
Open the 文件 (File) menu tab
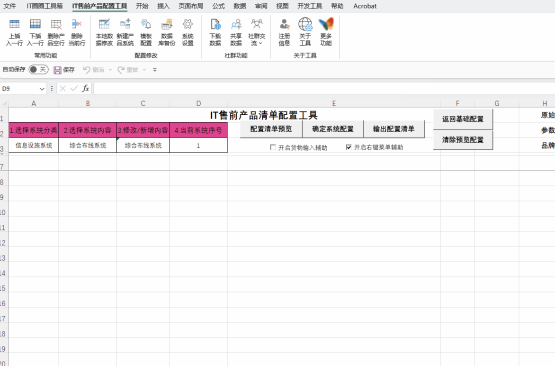coord(10,6)
